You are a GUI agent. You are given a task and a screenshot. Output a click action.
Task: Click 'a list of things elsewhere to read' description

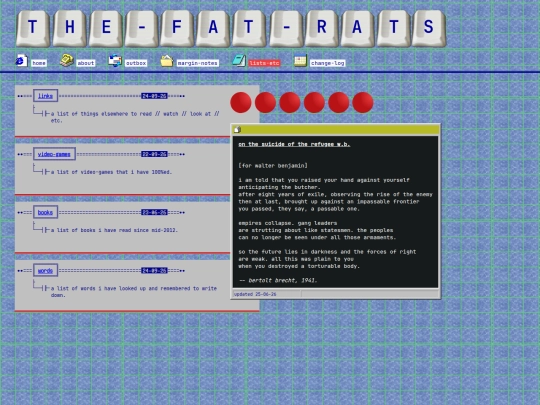[135, 117]
